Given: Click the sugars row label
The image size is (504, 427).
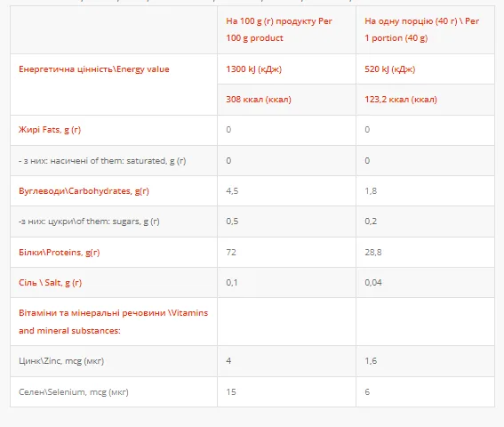Looking at the screenshot, I should pos(89,222).
